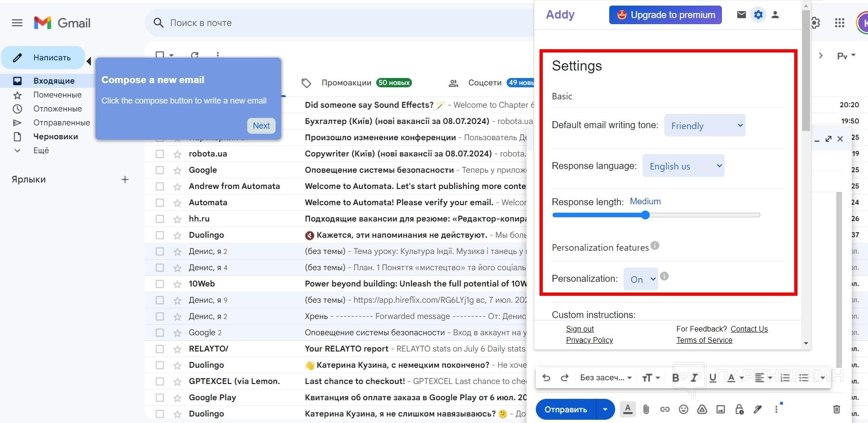Toggle confidential mode lock icon
Screen dimensions: 868x423
point(739,409)
